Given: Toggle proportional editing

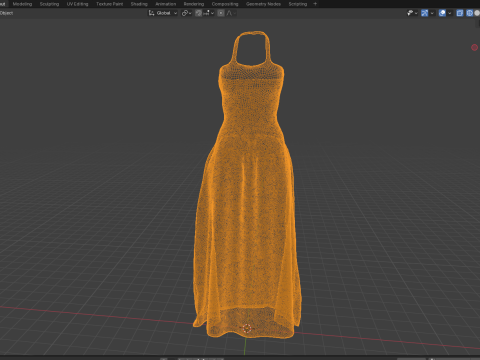Looking at the screenshot, I should pos(221,13).
